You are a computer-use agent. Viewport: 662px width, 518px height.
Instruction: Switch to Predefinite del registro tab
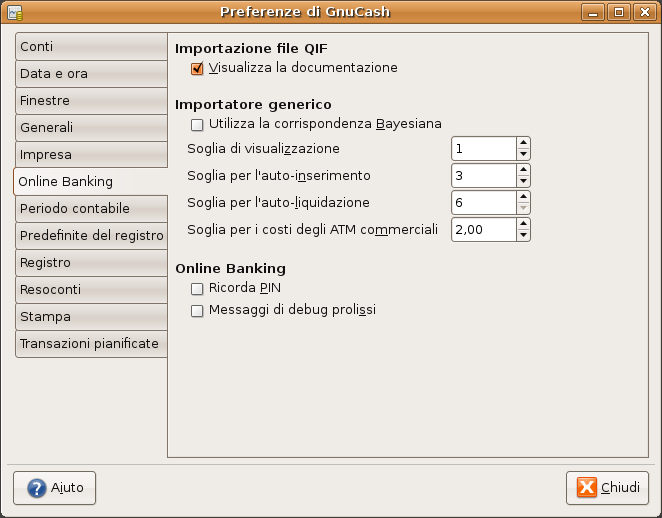(x=91, y=236)
